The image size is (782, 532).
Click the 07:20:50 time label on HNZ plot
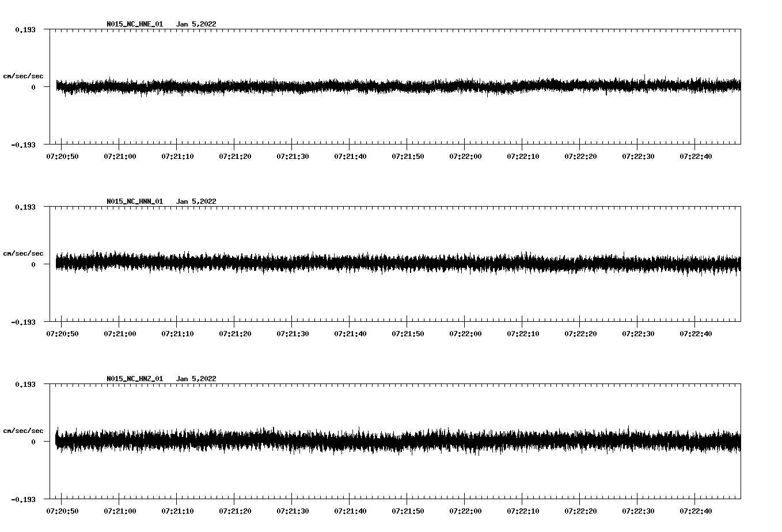[62, 511]
